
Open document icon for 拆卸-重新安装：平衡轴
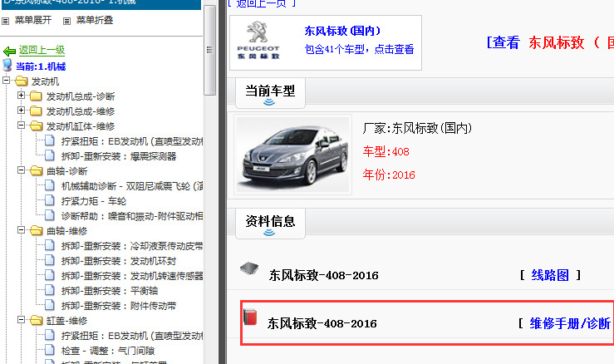coord(50,290)
